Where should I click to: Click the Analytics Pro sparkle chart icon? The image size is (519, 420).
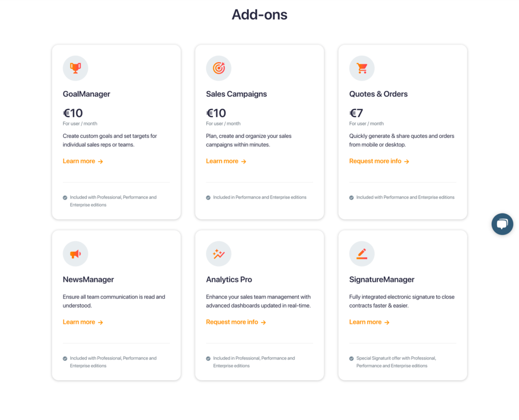[218, 254]
